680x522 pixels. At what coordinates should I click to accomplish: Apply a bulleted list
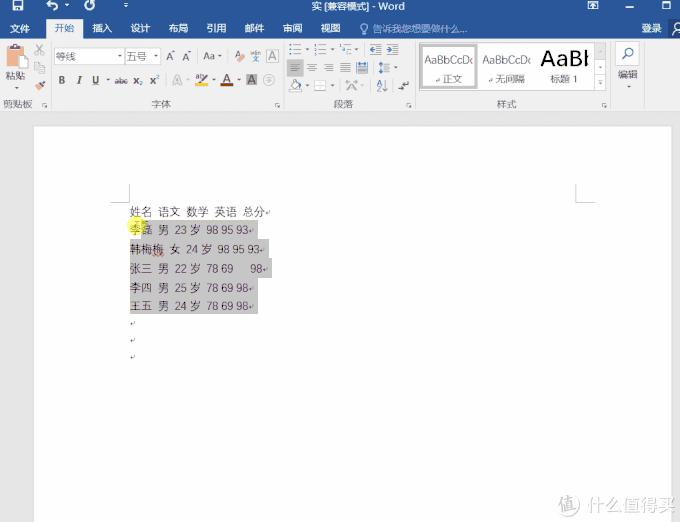coord(295,49)
